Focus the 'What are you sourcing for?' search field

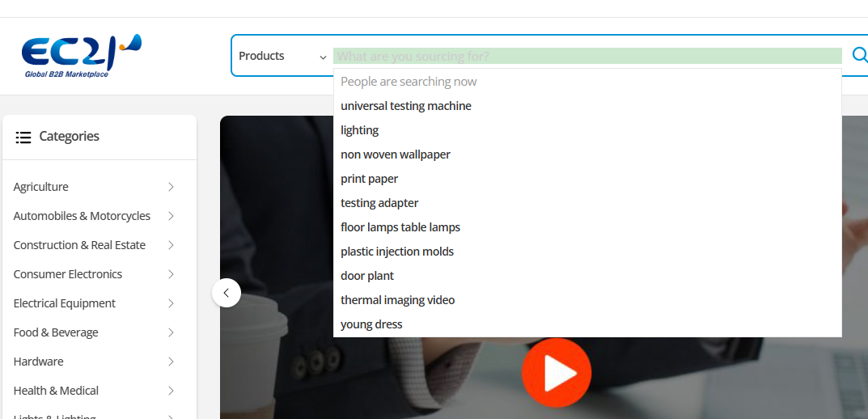587,56
